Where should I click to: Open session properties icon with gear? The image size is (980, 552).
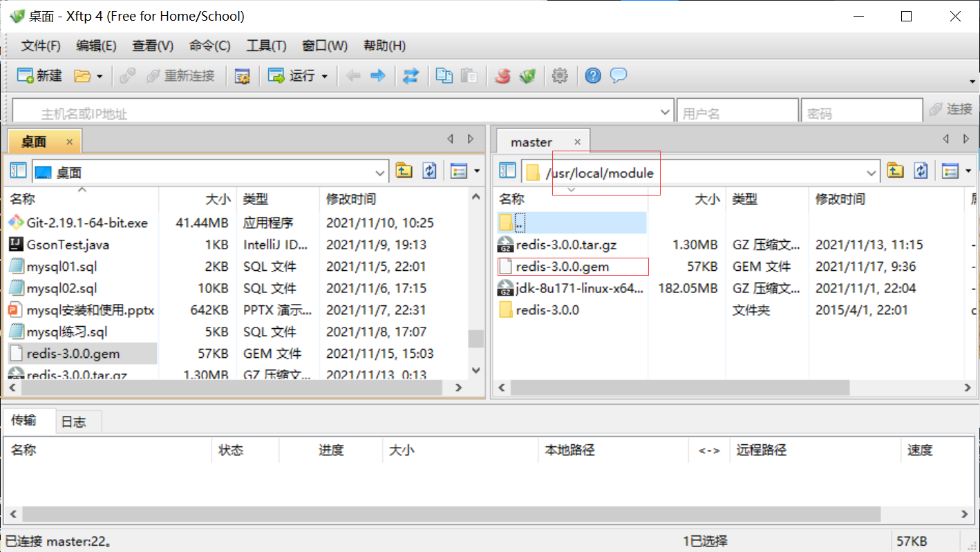click(x=242, y=76)
